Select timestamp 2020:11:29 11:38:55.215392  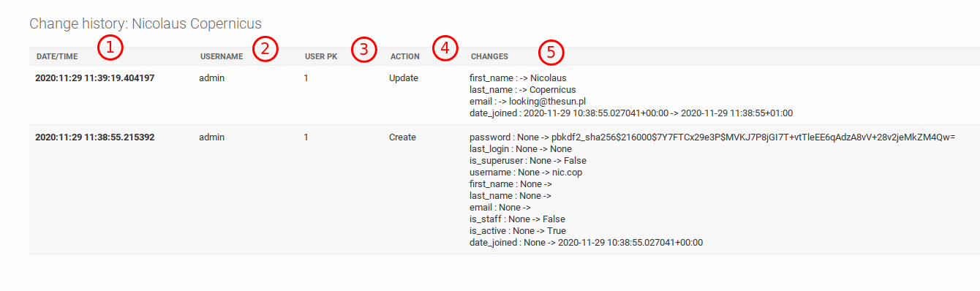(x=95, y=137)
